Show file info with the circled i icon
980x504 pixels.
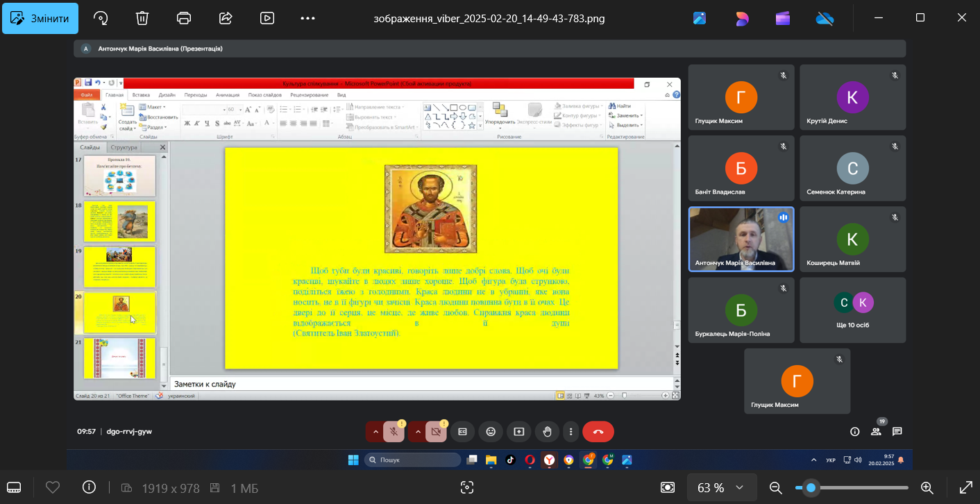pos(89,487)
